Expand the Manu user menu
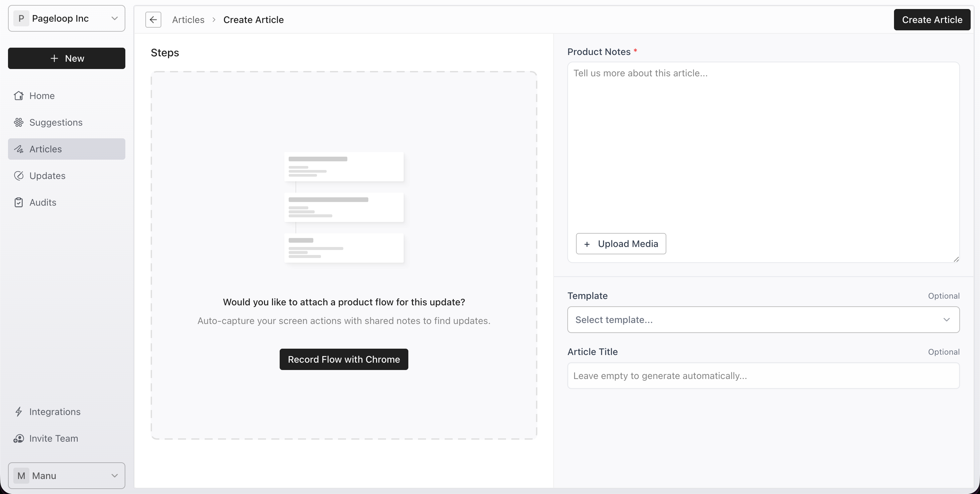 67,476
